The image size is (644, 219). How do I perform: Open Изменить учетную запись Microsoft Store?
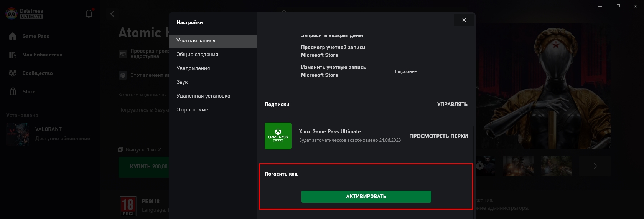[x=333, y=71]
